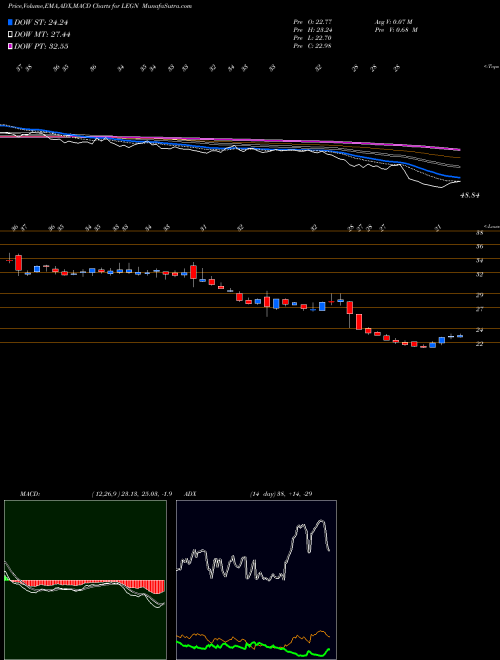Click the 48.84 value beside EMA lines
The width and height of the screenshot is (500, 660).
(471, 195)
